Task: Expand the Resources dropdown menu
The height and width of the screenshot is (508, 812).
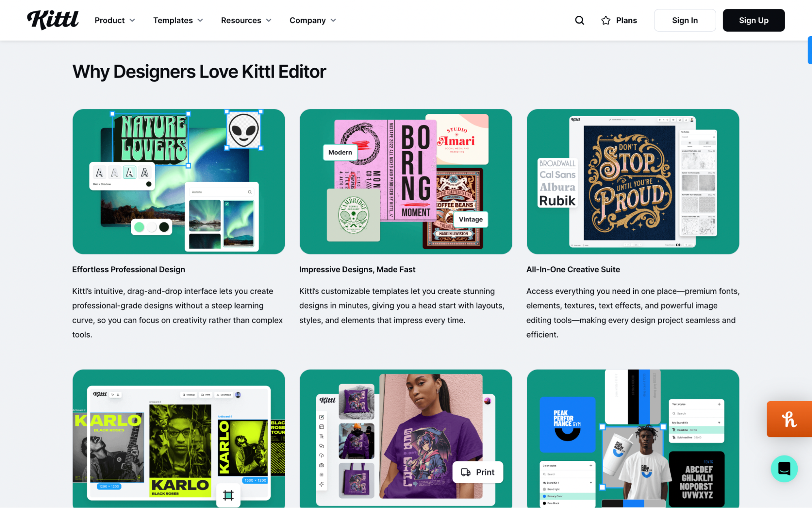Action: pos(246,20)
